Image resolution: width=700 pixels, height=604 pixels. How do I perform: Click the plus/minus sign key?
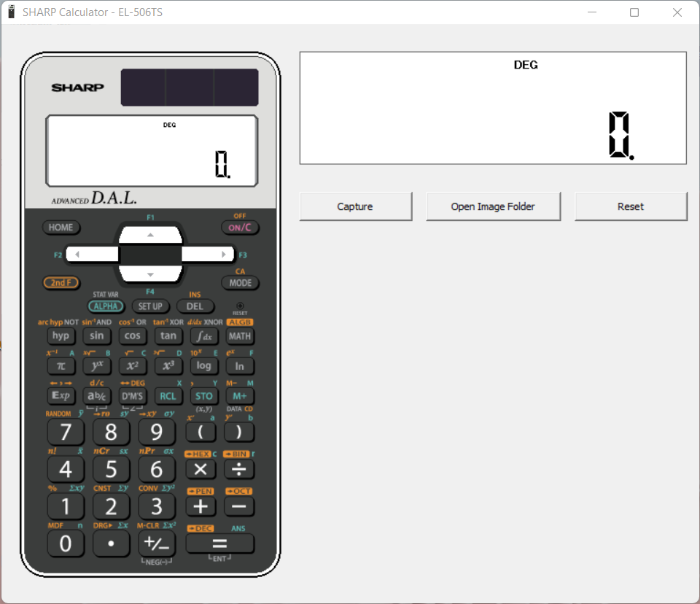pyautogui.click(x=157, y=544)
